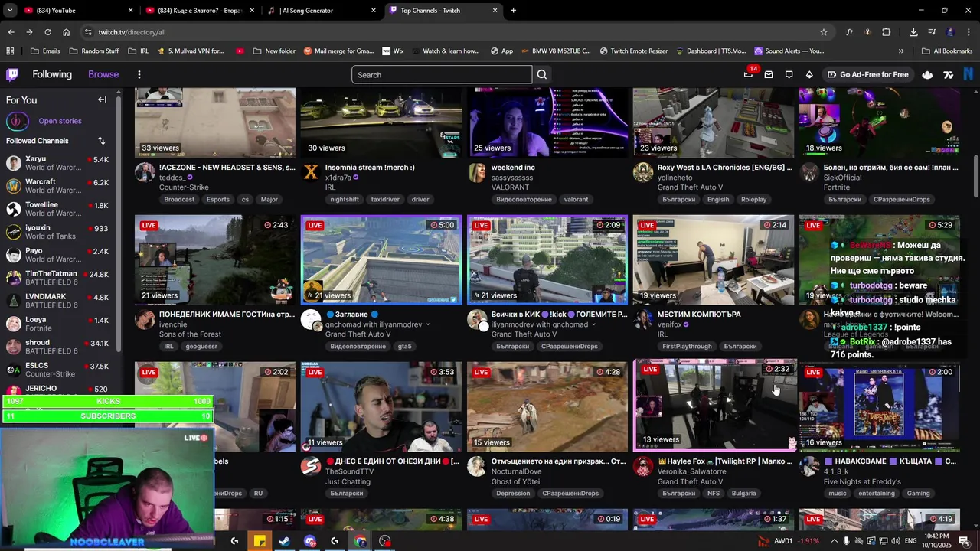Image resolution: width=980 pixels, height=551 pixels.
Task: Open the whispers chat bubble icon
Action: click(789, 74)
